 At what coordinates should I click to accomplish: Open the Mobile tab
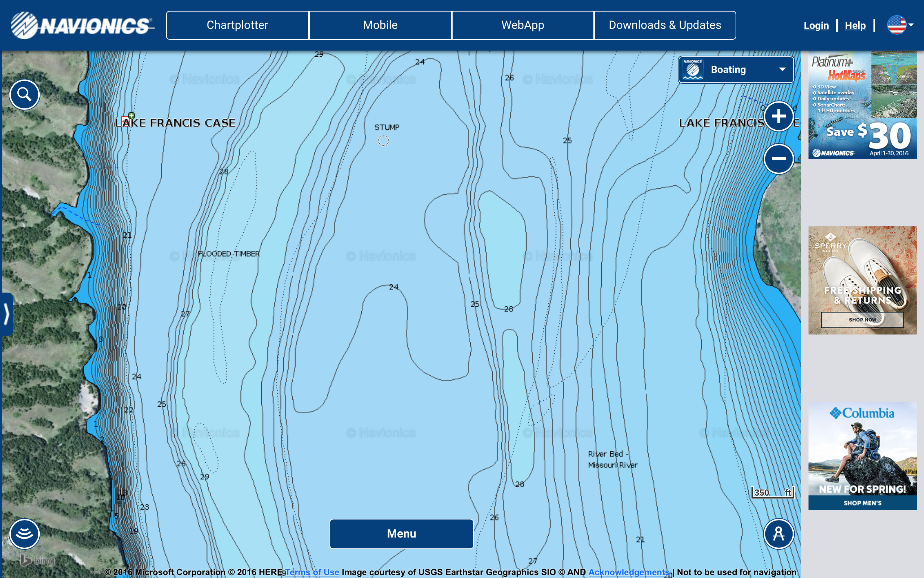(380, 25)
